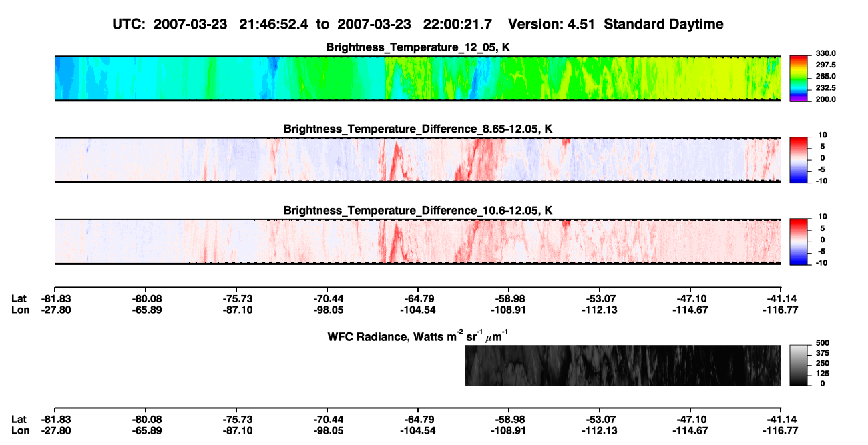Screen dimensions: 868x445
Task: Click the WFC Radiance grayscale image strip
Action: pyautogui.click(x=623, y=365)
